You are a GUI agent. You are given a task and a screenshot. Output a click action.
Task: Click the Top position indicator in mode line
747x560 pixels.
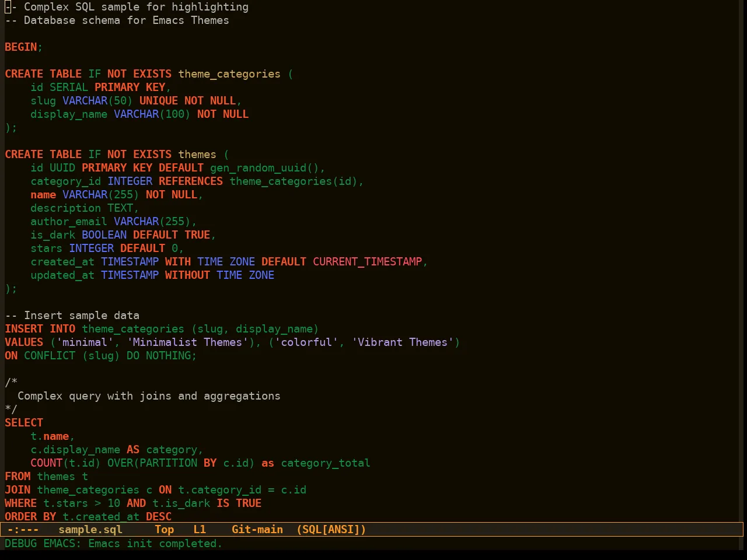point(165,530)
